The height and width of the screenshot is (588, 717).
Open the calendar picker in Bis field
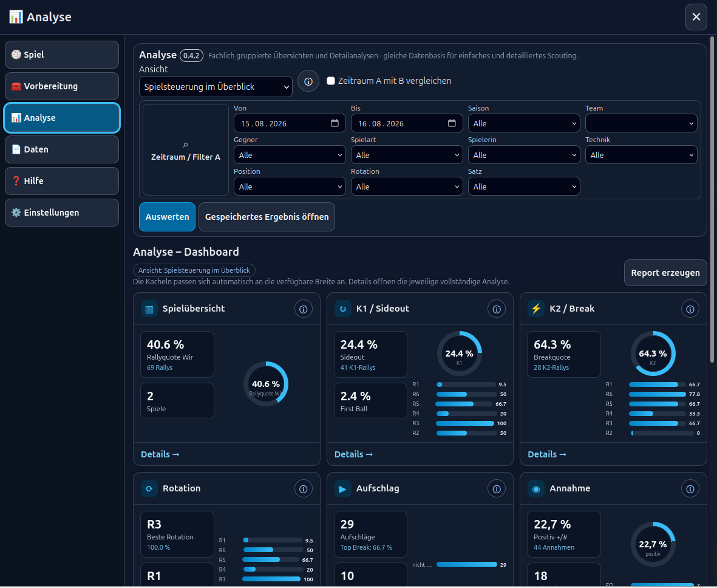[x=452, y=123]
